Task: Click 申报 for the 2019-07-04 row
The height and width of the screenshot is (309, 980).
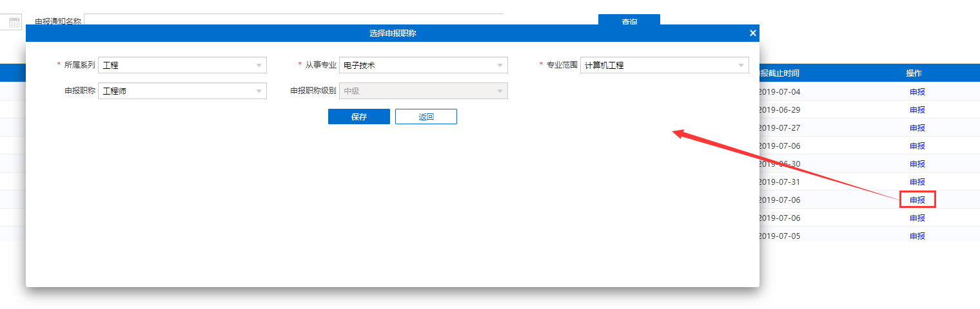Action: tap(917, 91)
